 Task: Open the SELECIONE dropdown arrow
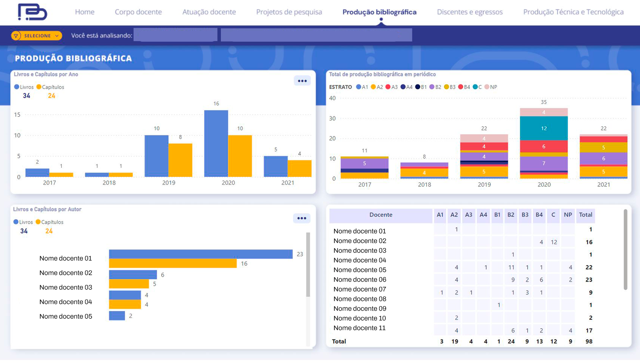pos(57,36)
